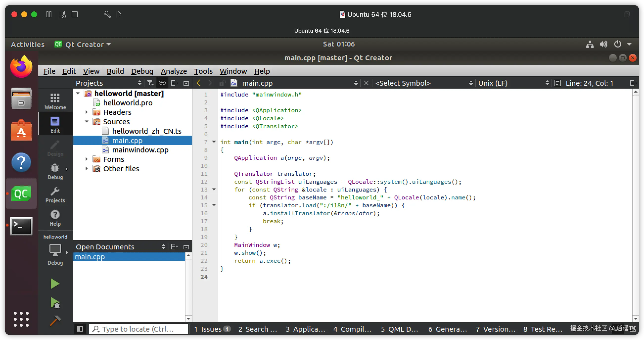Image resolution: width=644 pixels, height=340 pixels.
Task: Click the Line: 24, Col: 1 indicator
Action: tap(589, 83)
